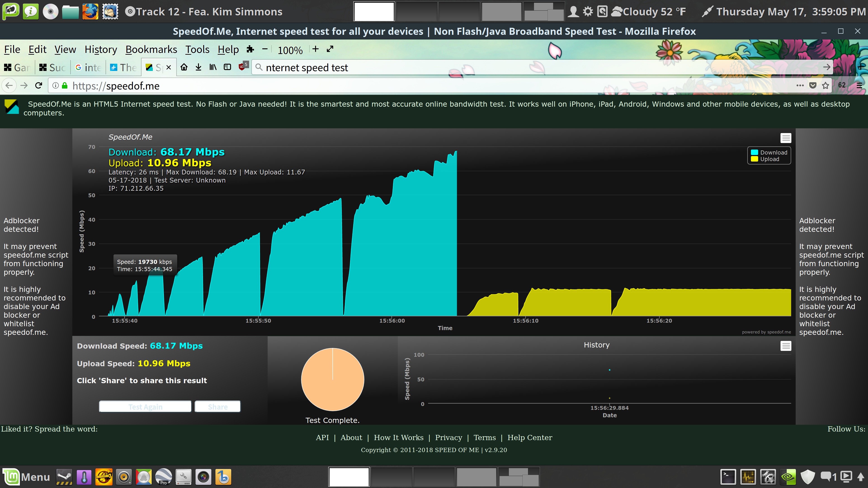The height and width of the screenshot is (488, 868).
Task: Open the thermometer app in bottom panel
Action: 84,477
